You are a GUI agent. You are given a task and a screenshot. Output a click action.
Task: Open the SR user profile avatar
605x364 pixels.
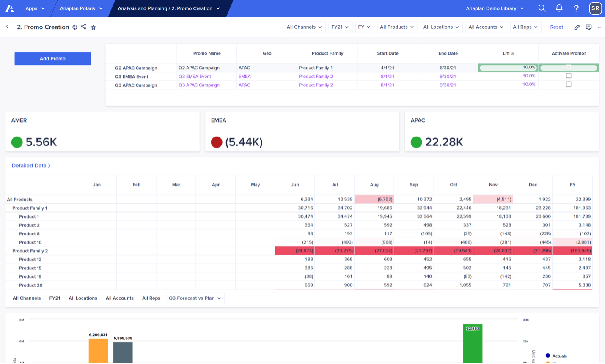click(595, 8)
